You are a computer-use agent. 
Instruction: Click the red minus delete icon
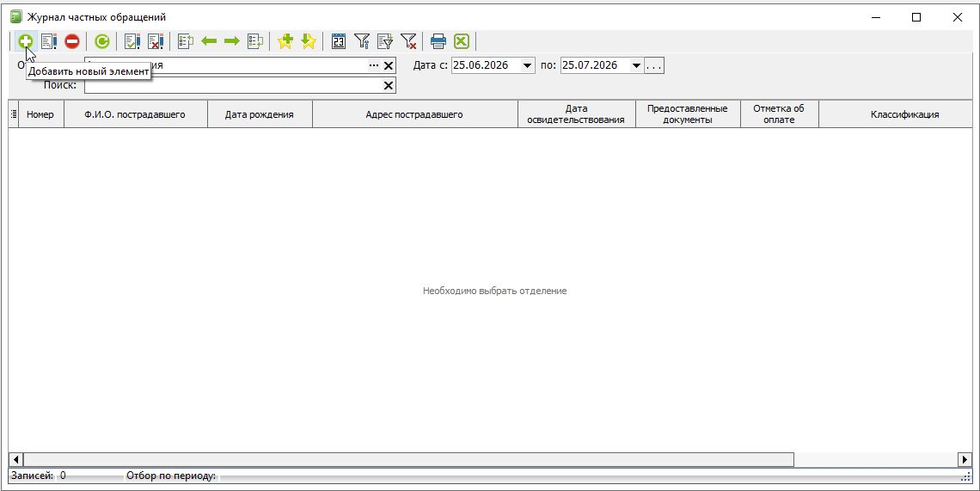pos(72,42)
